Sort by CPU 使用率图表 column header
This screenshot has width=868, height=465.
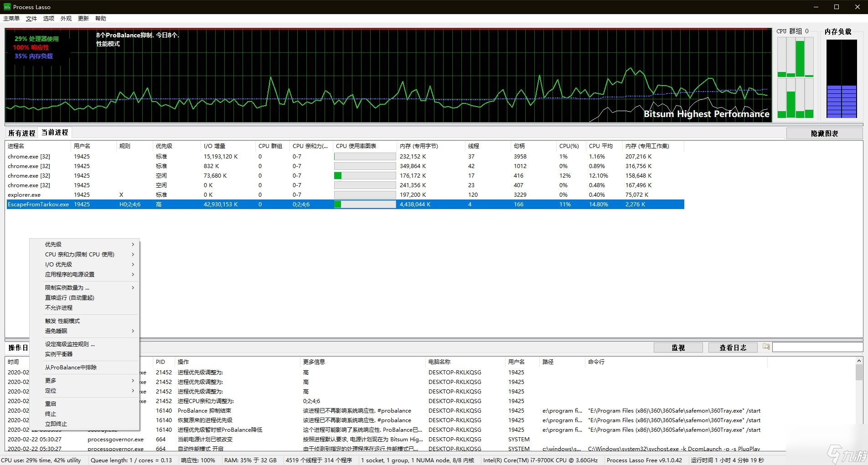coord(366,146)
